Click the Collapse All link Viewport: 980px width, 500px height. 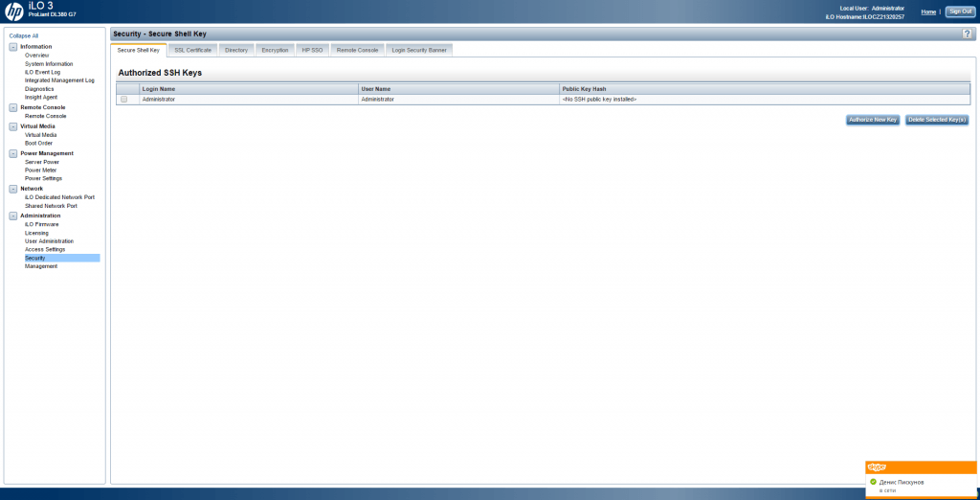24,36
